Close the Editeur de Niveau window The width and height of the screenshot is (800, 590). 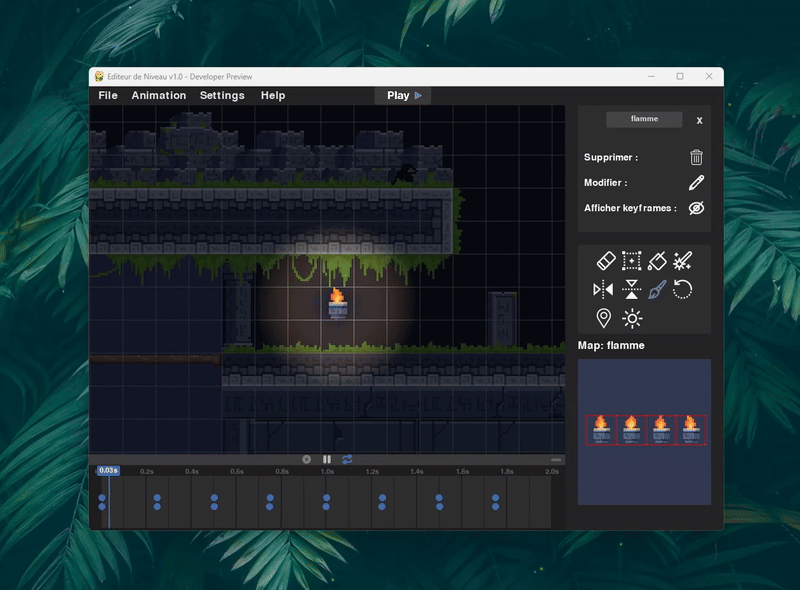point(709,77)
